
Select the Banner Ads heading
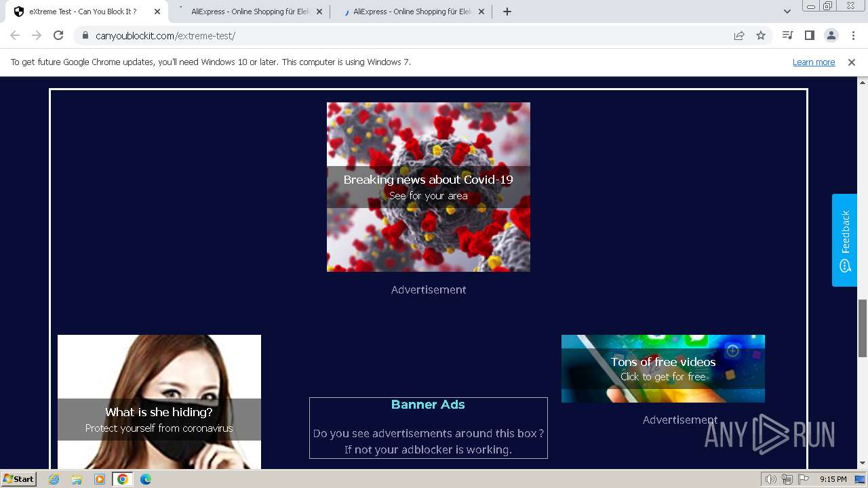coord(428,405)
